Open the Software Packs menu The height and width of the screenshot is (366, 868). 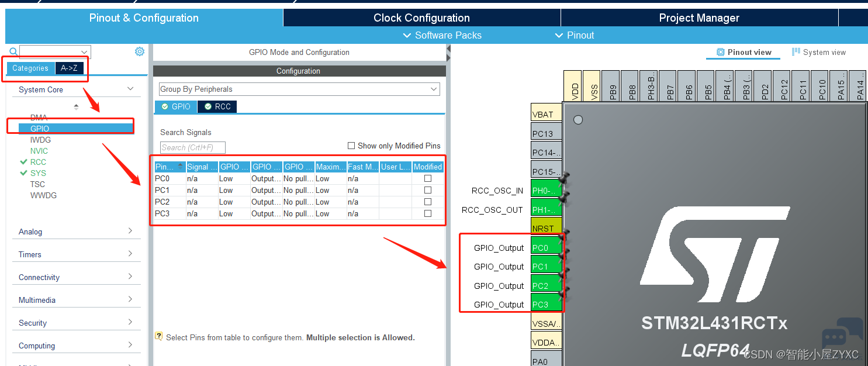[x=442, y=35]
